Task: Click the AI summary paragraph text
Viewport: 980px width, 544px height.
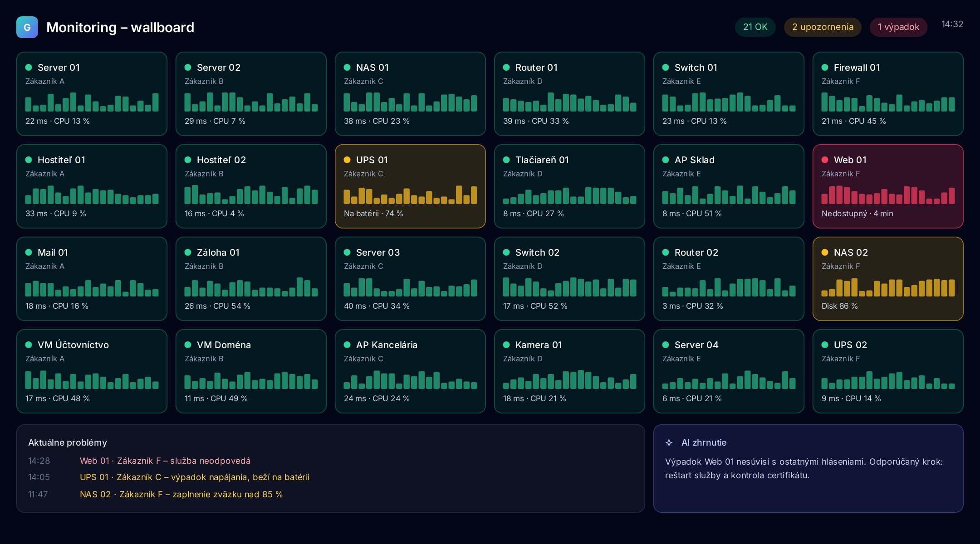Action: [x=804, y=468]
